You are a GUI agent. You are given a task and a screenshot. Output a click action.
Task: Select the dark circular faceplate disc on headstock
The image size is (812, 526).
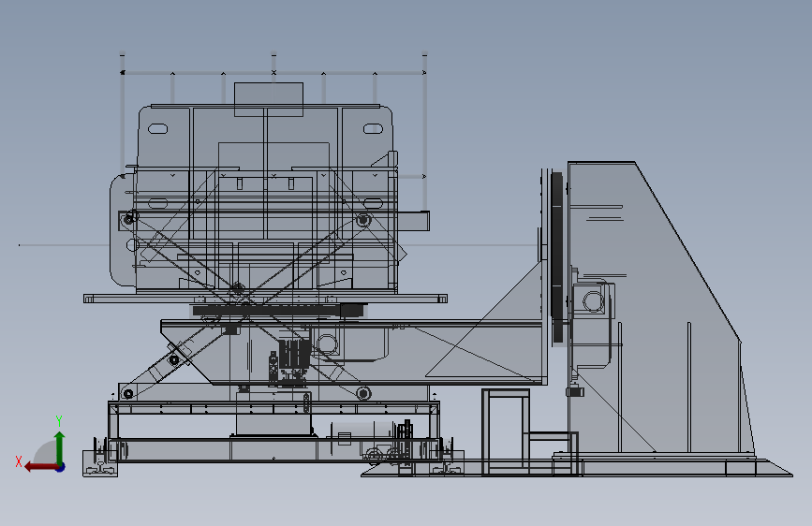(x=557, y=257)
